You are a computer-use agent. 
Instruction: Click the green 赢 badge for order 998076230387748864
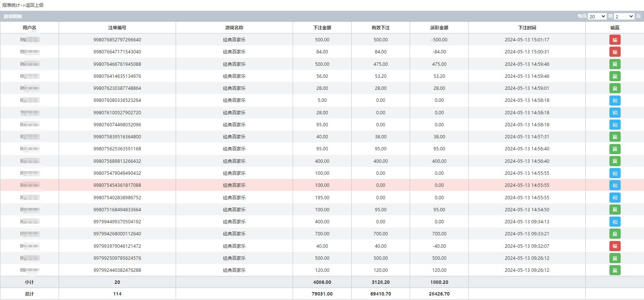coord(615,88)
